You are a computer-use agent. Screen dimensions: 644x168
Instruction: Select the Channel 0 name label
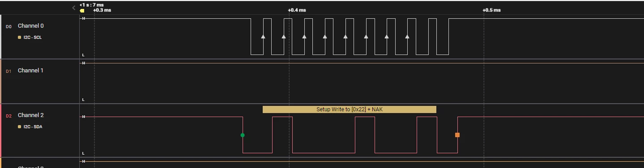(31, 26)
